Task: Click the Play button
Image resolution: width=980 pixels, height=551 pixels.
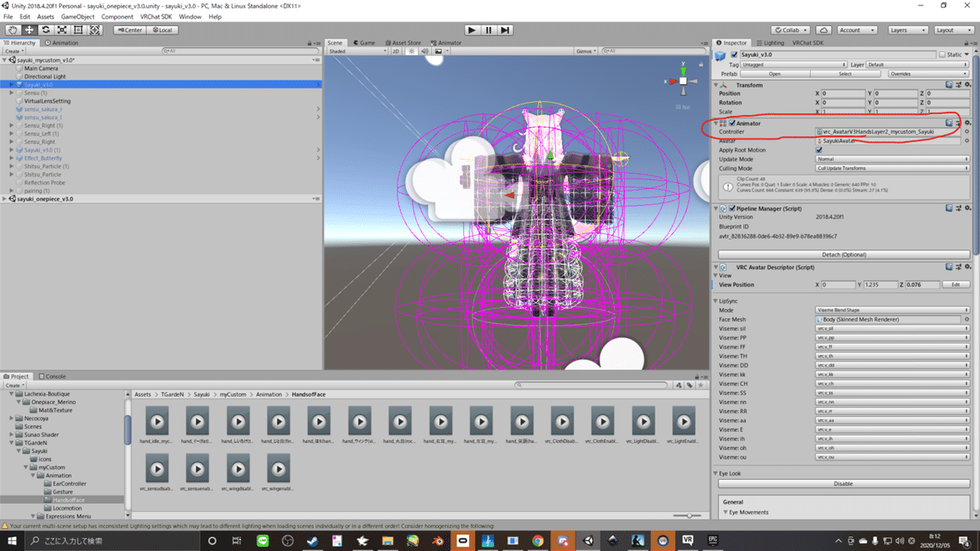Action: point(471,30)
